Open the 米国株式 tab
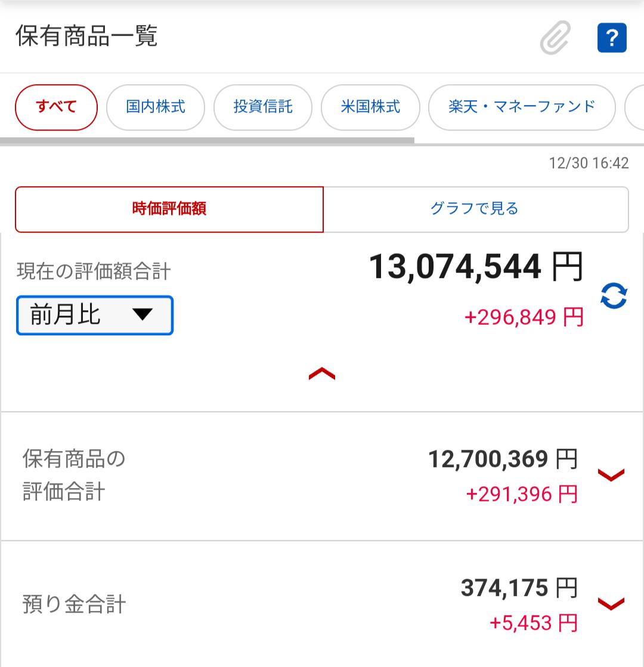Viewport: 644px width, 667px height. tap(370, 107)
